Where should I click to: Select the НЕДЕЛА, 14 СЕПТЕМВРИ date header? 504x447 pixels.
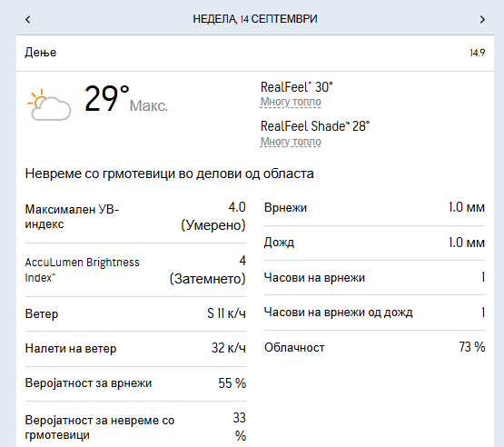255,19
